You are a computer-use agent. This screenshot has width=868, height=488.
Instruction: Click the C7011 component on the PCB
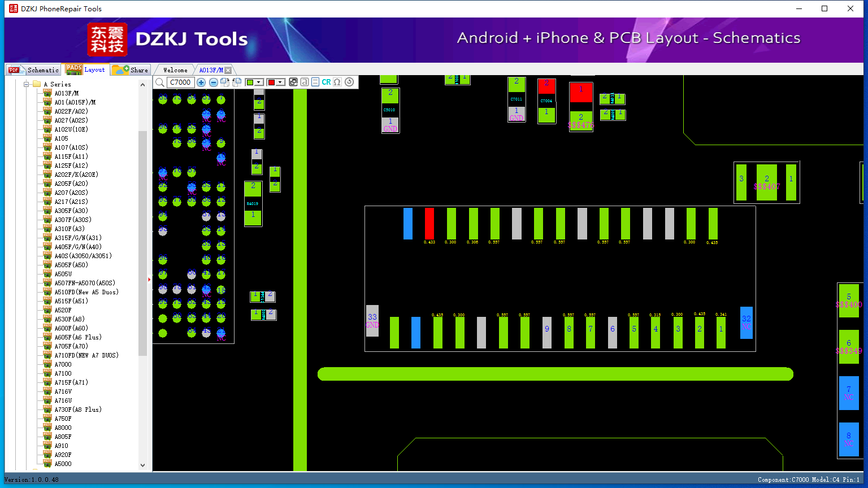517,99
